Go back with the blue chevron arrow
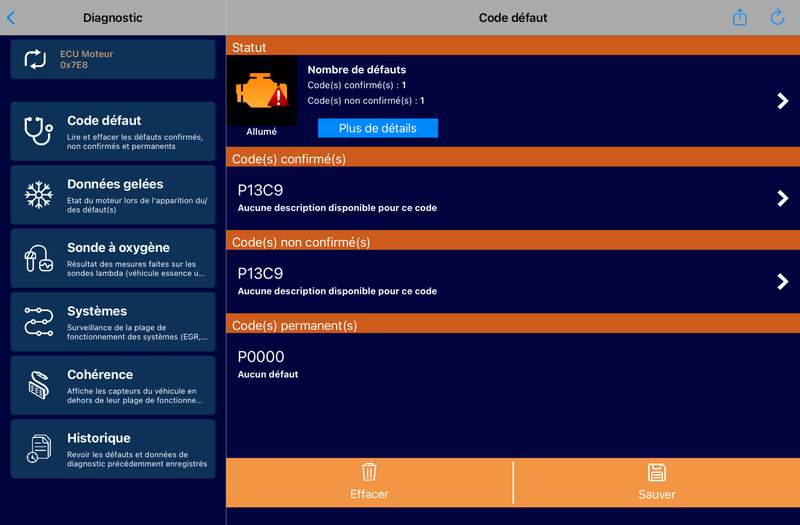Image resolution: width=800 pixels, height=525 pixels. (x=11, y=18)
